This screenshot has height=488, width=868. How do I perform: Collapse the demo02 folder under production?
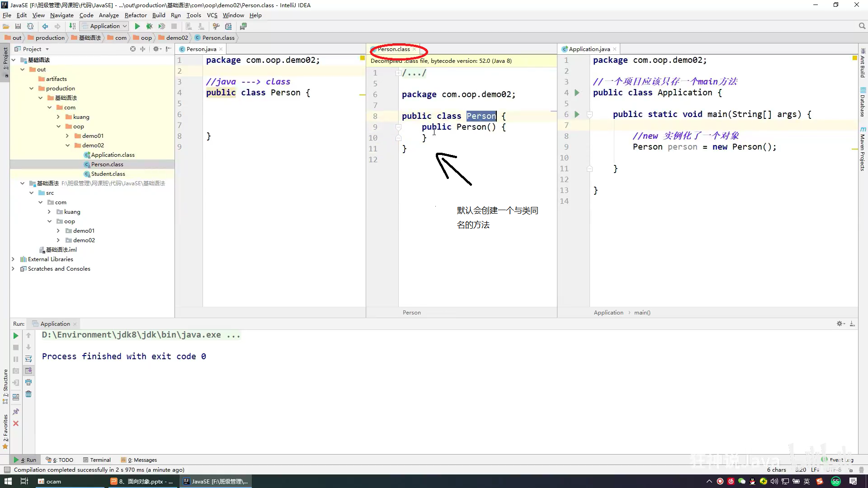pyautogui.click(x=68, y=145)
